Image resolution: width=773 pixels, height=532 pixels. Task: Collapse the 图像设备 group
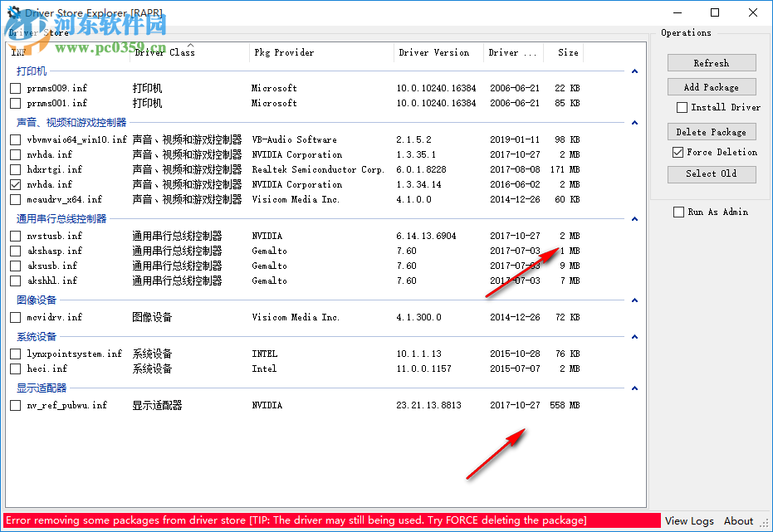pyautogui.click(x=634, y=300)
